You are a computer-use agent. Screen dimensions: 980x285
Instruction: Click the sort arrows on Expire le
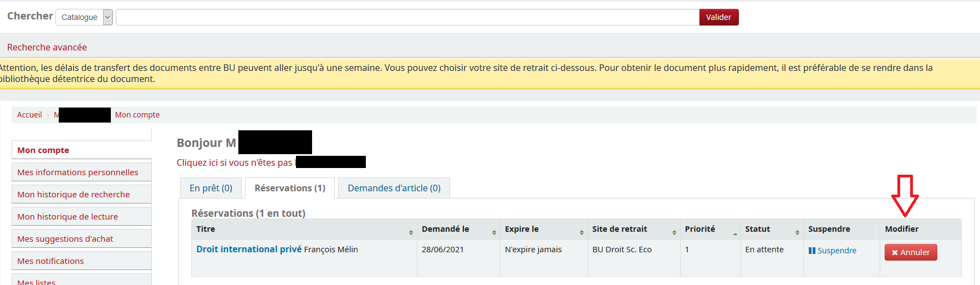coord(581,232)
